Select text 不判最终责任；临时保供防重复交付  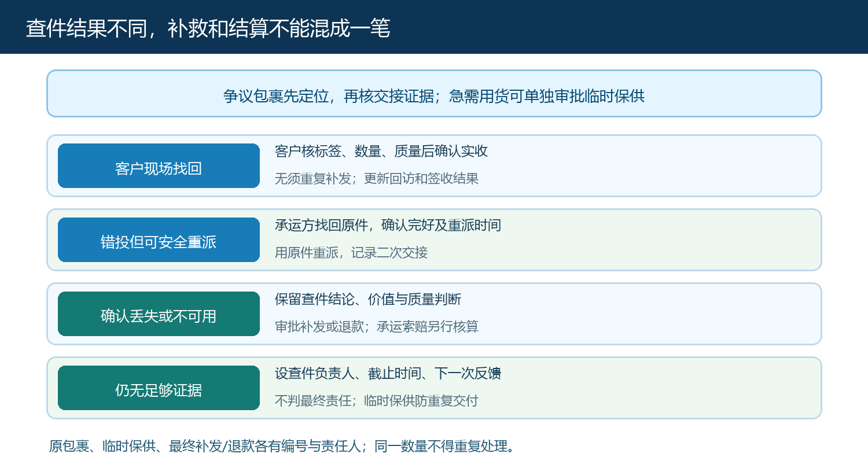[x=377, y=400]
